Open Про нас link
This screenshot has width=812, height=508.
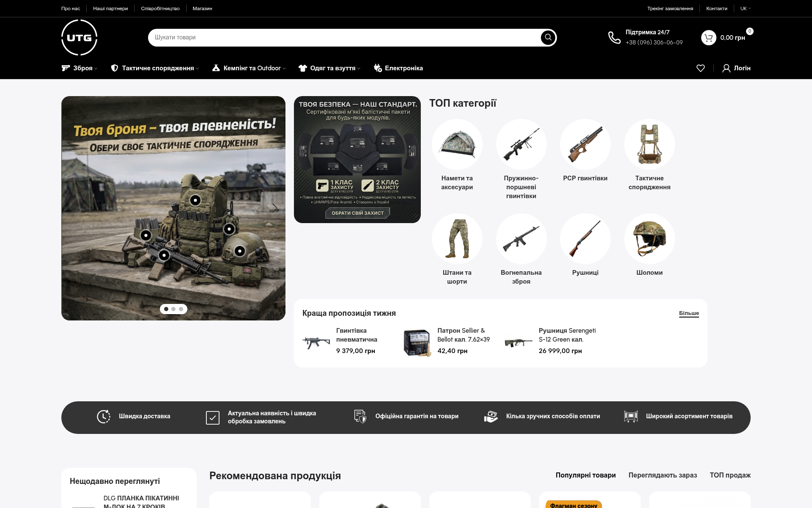[x=71, y=8]
